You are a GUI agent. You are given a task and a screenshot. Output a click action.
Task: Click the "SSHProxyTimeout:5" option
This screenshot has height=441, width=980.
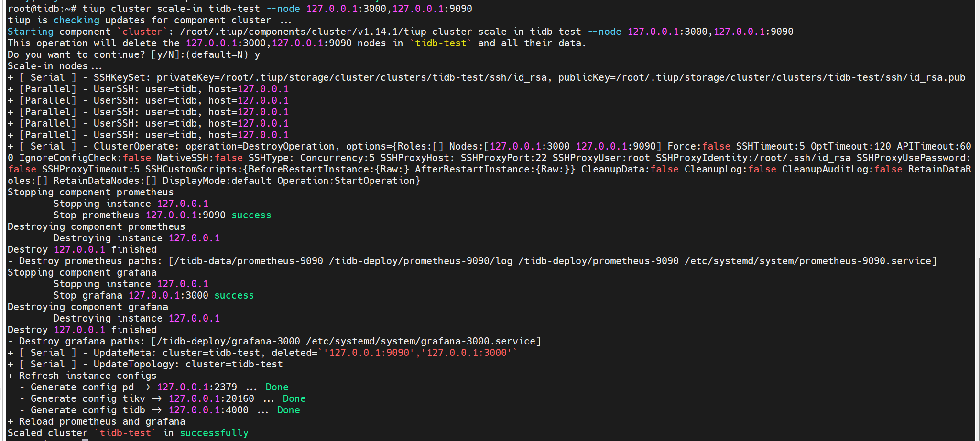point(91,169)
